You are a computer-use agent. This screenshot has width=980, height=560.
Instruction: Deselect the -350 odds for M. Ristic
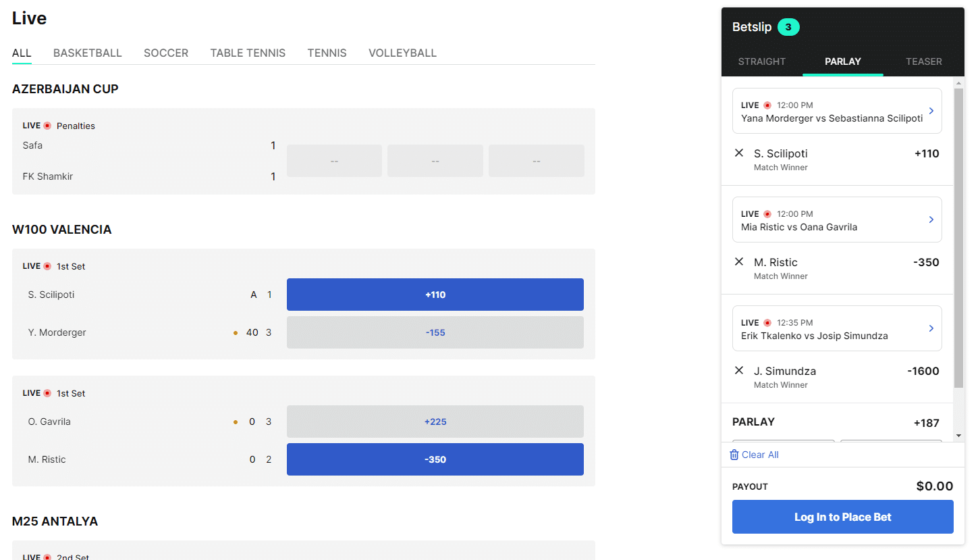(x=435, y=459)
